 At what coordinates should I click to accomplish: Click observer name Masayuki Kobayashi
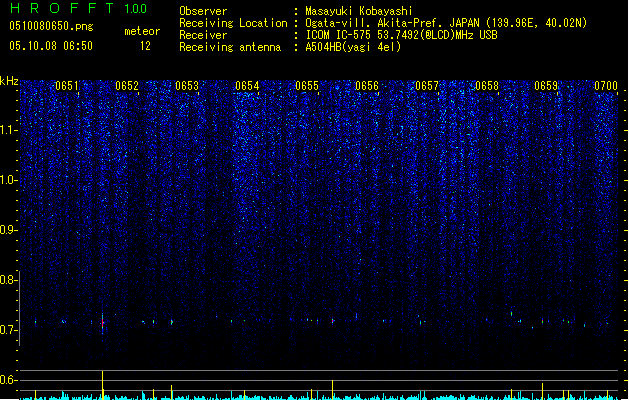(359, 11)
